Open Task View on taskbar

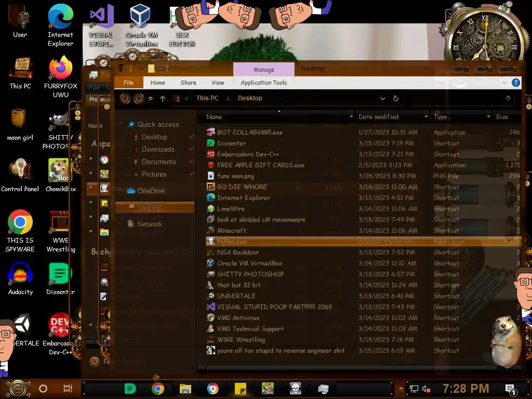point(68,389)
